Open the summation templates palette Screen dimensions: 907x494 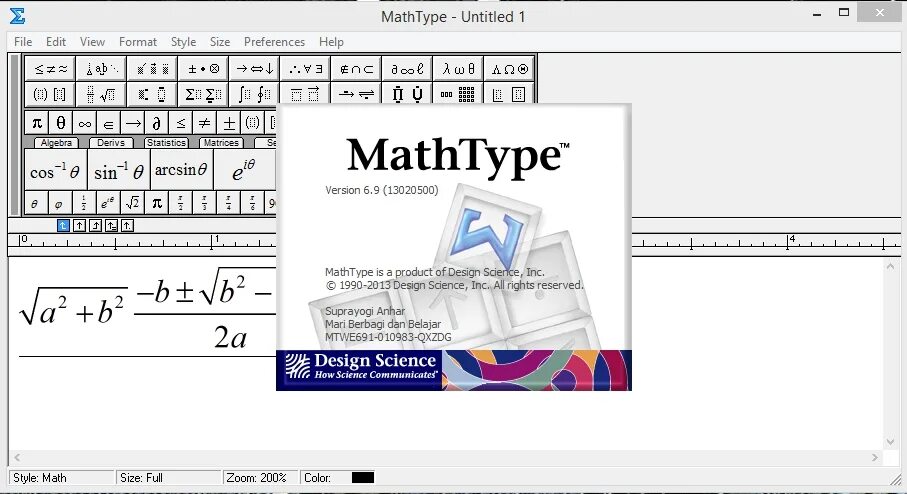click(203, 94)
